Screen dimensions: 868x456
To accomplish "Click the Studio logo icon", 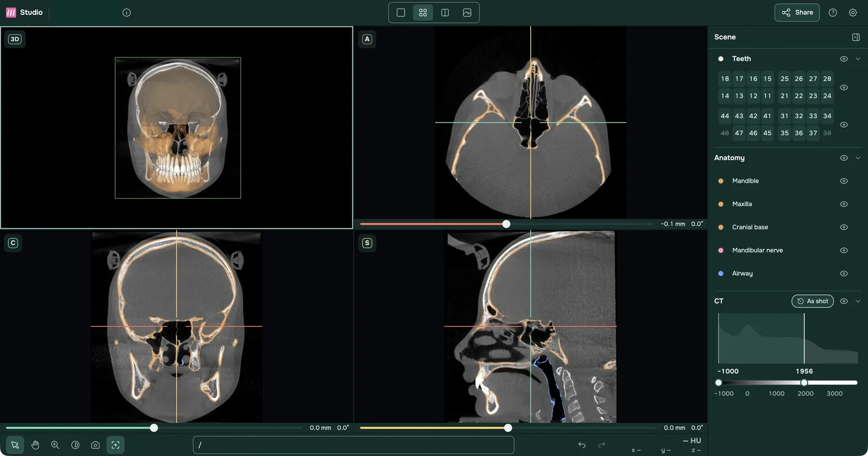I will click(x=11, y=12).
